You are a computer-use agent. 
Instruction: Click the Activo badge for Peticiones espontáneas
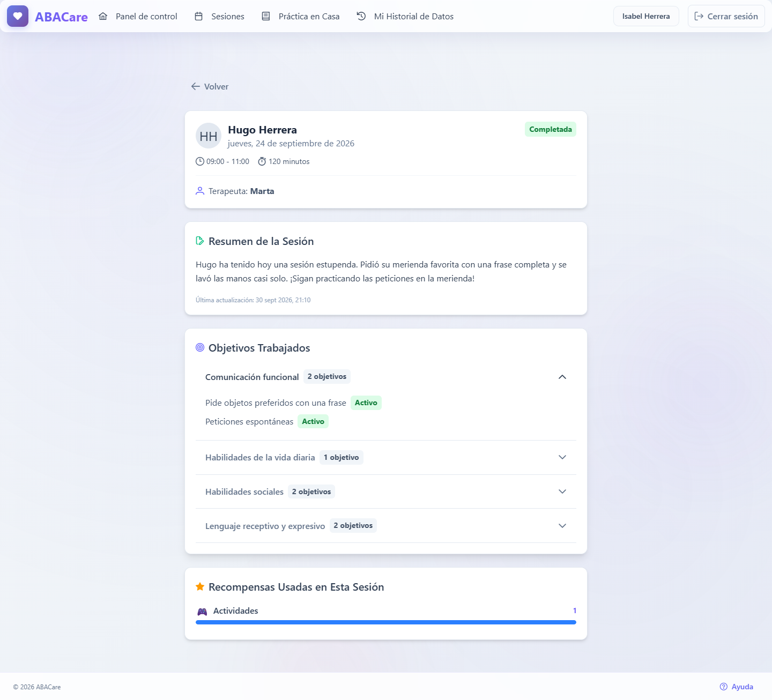point(313,421)
